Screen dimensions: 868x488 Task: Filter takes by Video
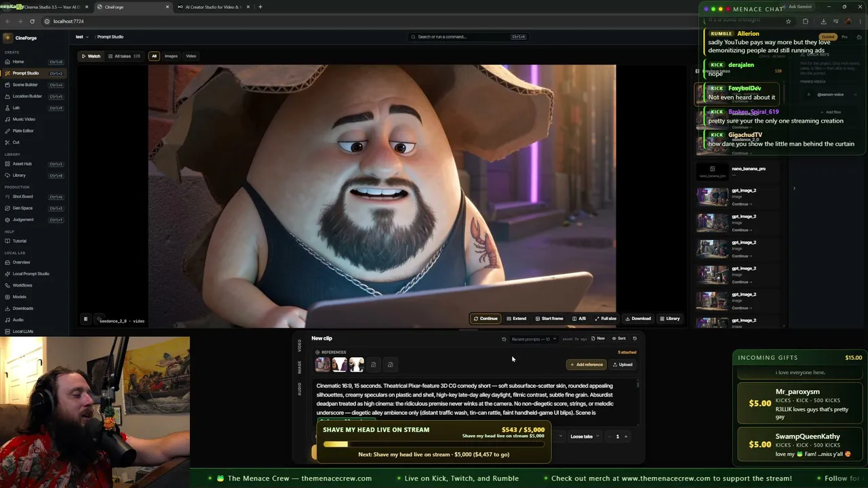(191, 56)
